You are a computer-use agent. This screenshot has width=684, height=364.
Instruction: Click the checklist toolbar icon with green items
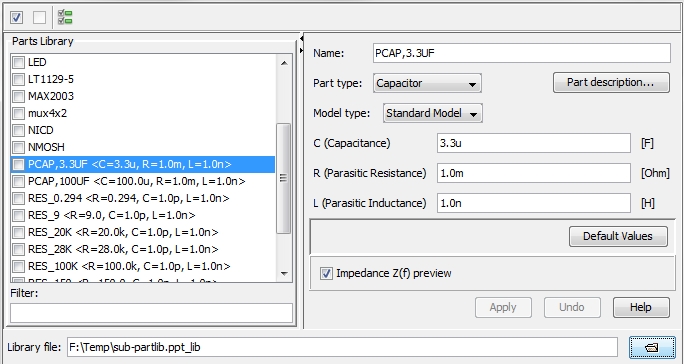65,17
